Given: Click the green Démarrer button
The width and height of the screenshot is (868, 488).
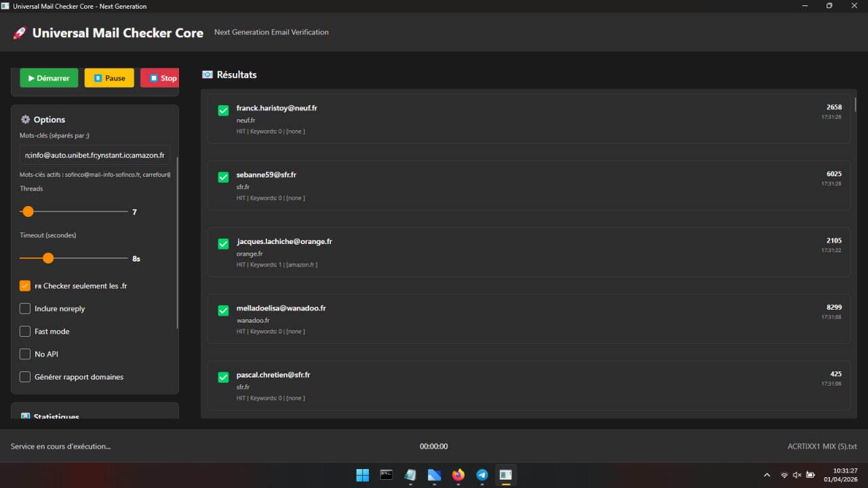Looking at the screenshot, I should 49,78.
